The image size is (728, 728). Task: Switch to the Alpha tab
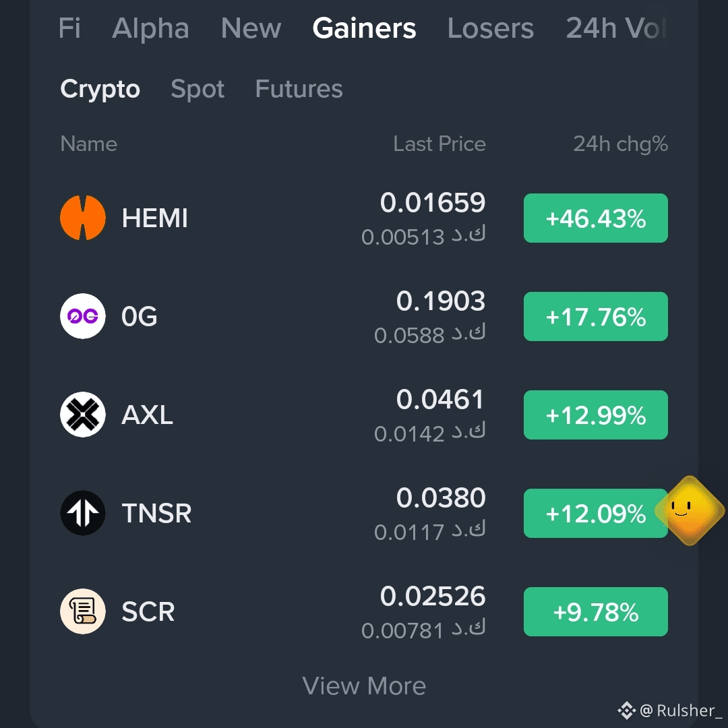[150, 28]
